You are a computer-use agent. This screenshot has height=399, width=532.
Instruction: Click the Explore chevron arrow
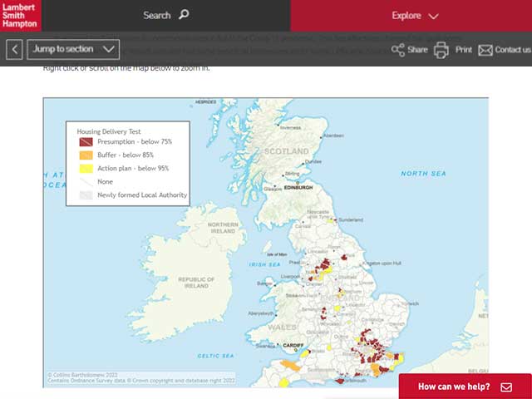(x=433, y=17)
